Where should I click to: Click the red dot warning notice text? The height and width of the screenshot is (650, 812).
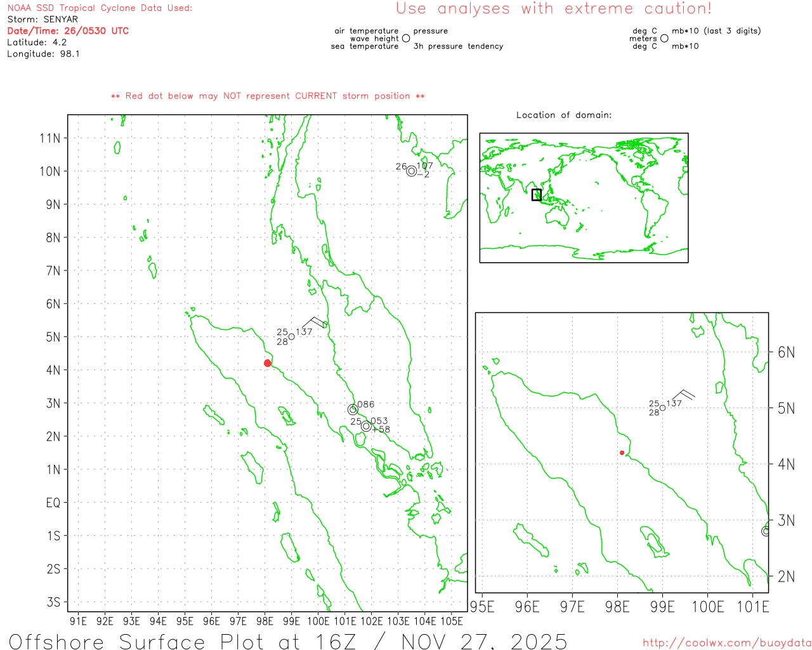pos(268,96)
